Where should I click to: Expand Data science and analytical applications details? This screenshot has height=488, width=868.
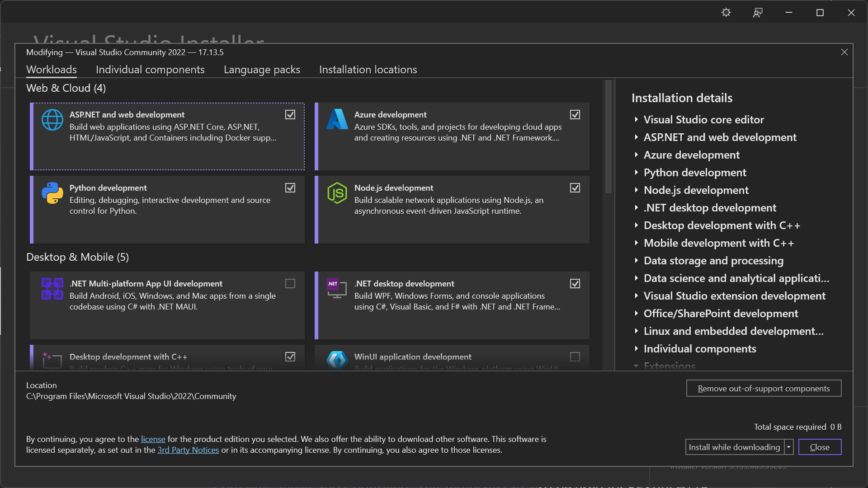636,278
